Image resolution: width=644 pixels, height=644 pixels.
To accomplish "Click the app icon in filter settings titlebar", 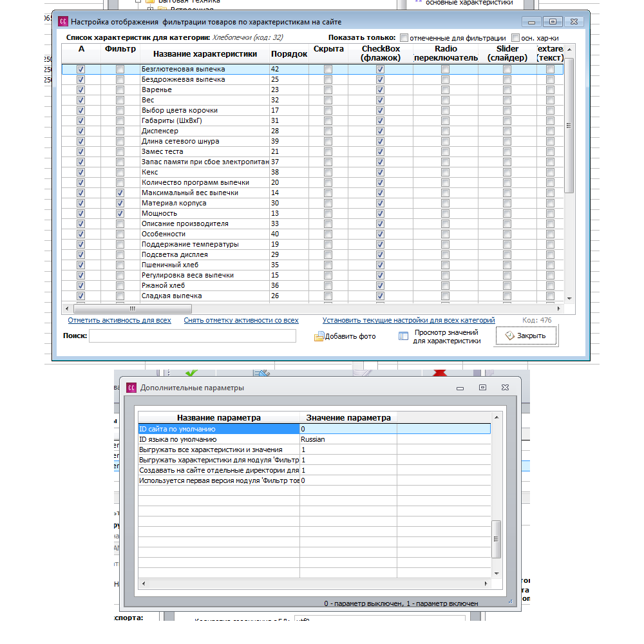I will 63,22.
